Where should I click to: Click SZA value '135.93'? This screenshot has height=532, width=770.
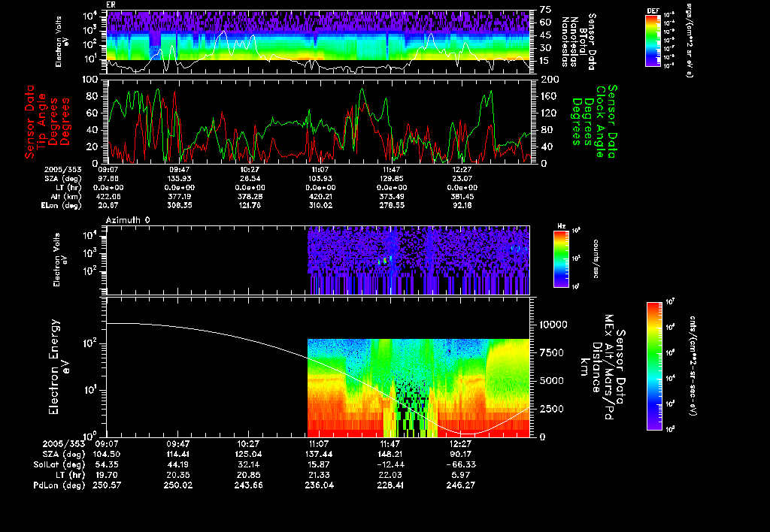(x=179, y=179)
